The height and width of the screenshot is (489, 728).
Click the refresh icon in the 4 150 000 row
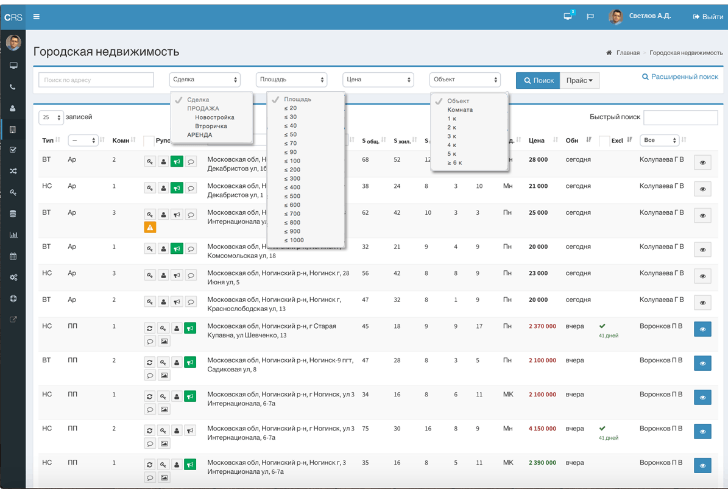click(x=150, y=430)
